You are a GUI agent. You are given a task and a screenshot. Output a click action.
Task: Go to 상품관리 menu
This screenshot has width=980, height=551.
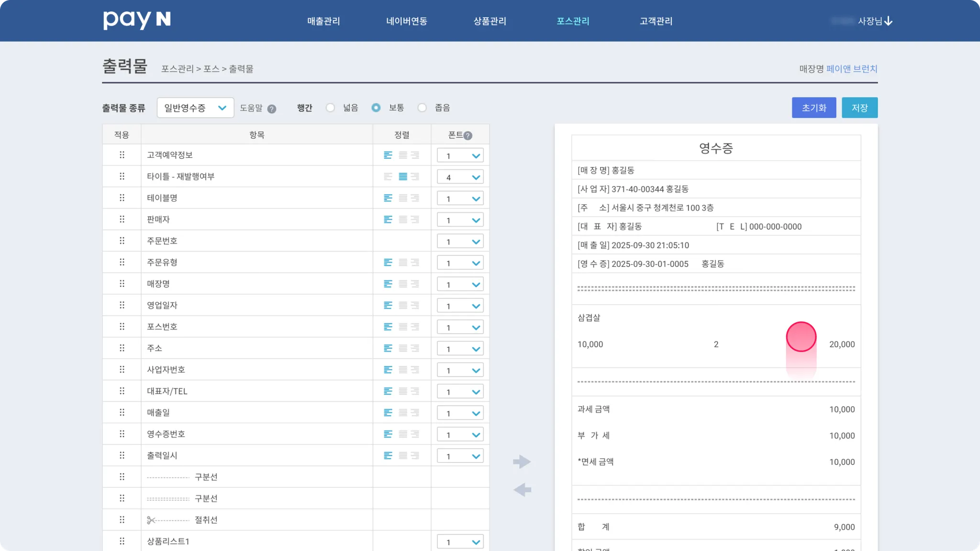tap(490, 21)
